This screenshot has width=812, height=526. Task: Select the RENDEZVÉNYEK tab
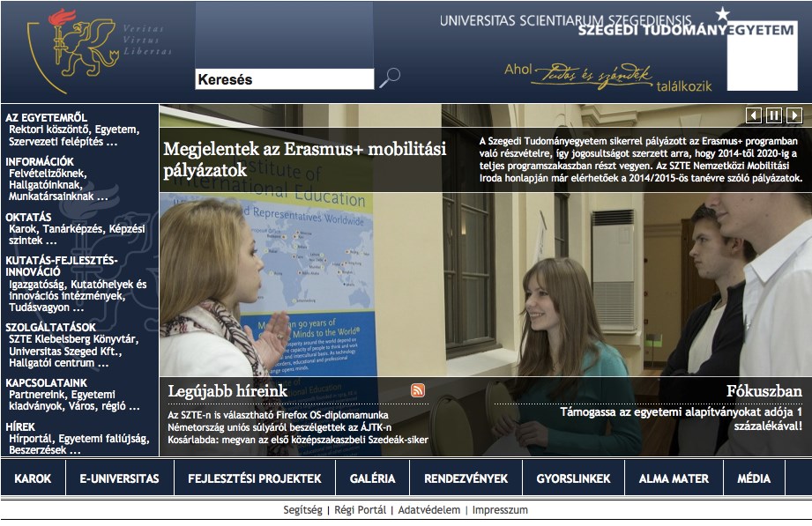(x=466, y=478)
